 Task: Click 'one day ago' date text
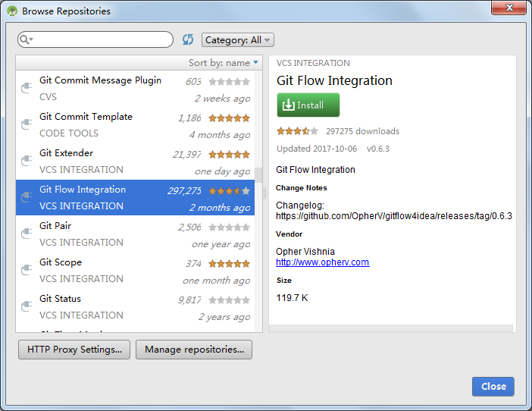(x=223, y=171)
